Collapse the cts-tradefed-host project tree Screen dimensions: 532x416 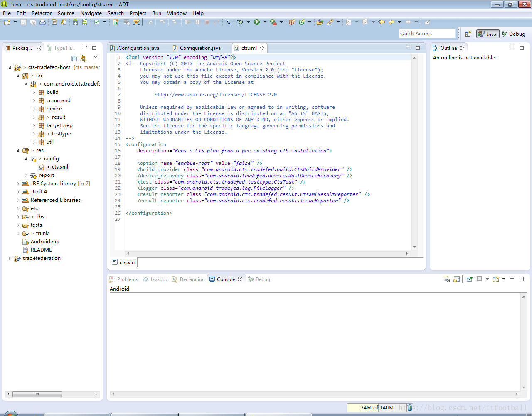pyautogui.click(x=10, y=67)
